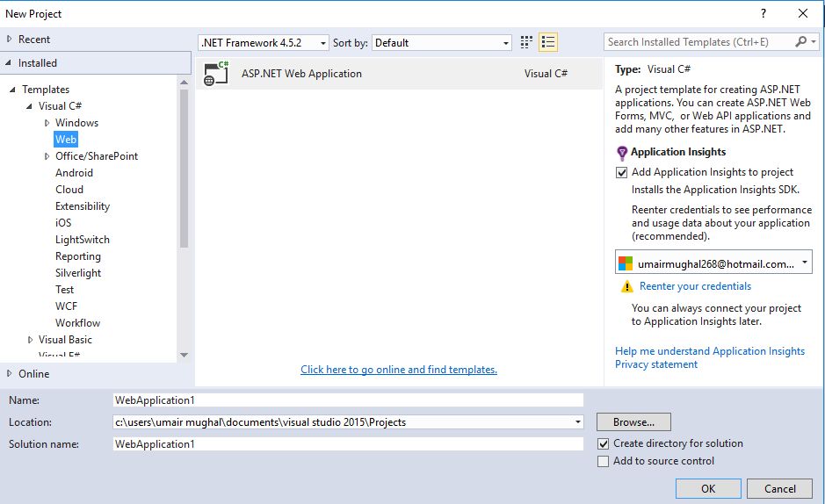Click the Cancel button
This screenshot has width=825, height=504.
tap(779, 489)
